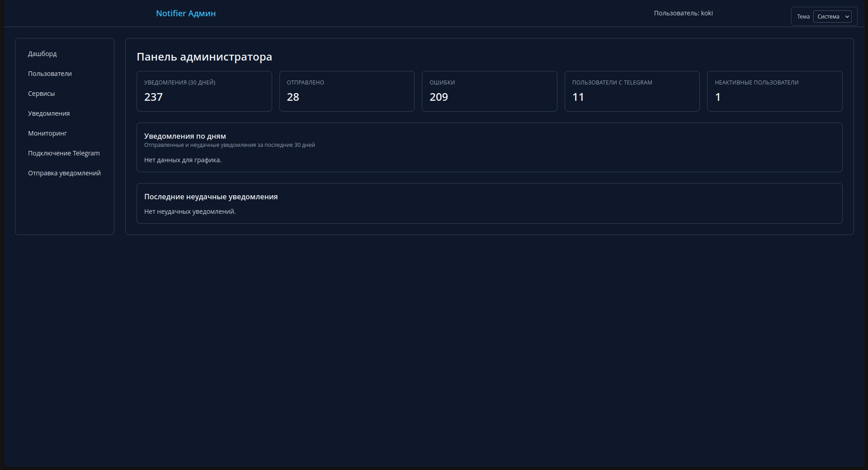
Task: Open the Тема theme dropdown
Action: (x=832, y=17)
